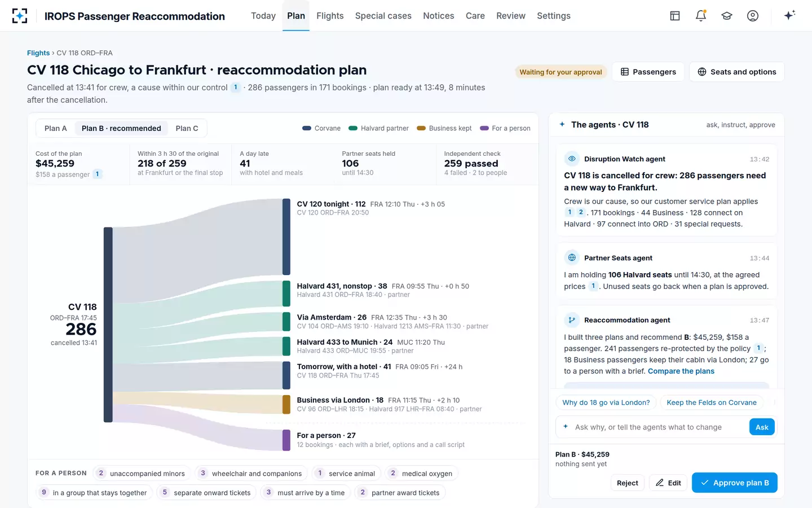Open citation 1 after "agreed prices"
Screen dimensions: 812x508
pyautogui.click(x=593, y=286)
